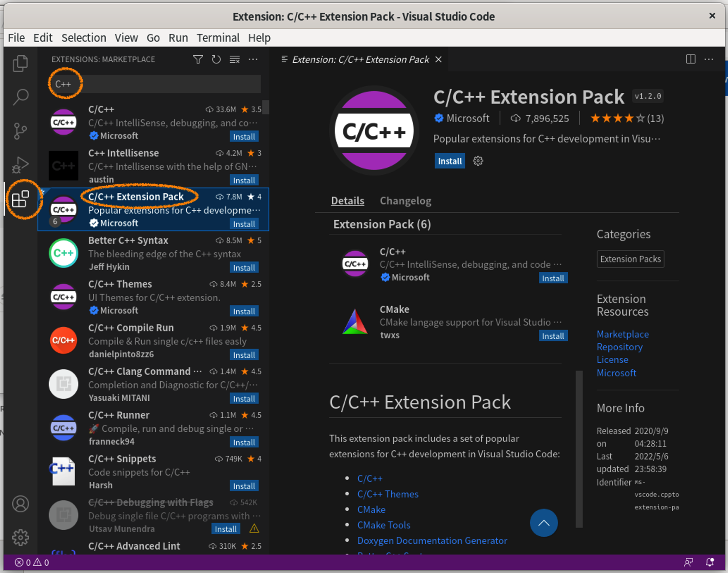
Task: Open extension settings gear beside Install
Action: (x=478, y=161)
